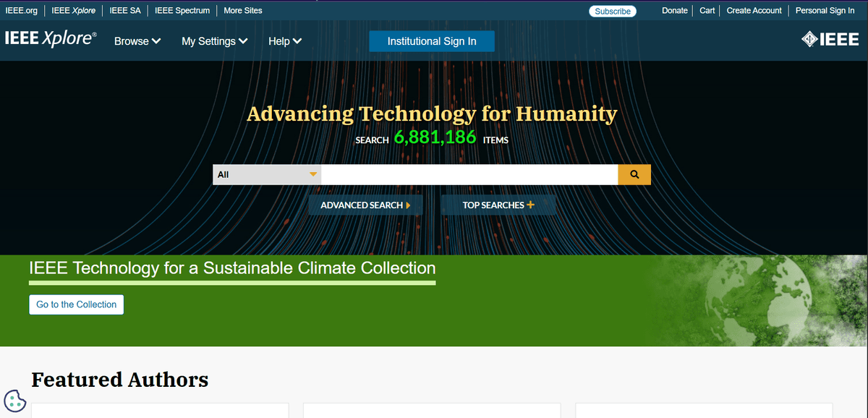This screenshot has height=418, width=868.
Task: Click the Sustainable Climate Collection heading
Action: coord(232,268)
